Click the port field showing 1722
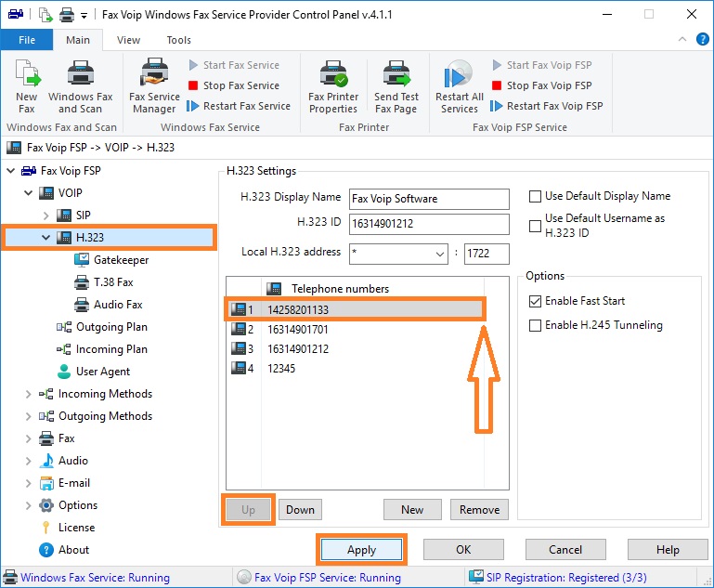The width and height of the screenshot is (714, 588). (487, 254)
